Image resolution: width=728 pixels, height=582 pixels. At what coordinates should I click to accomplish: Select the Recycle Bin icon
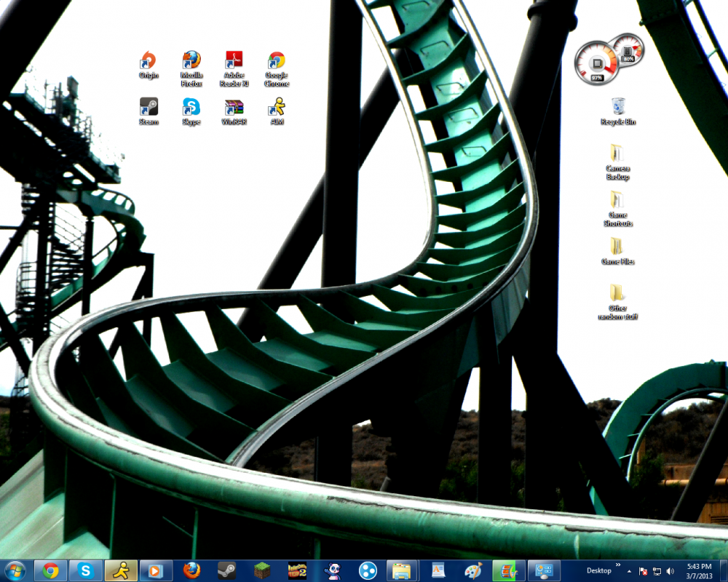pyautogui.click(x=618, y=108)
